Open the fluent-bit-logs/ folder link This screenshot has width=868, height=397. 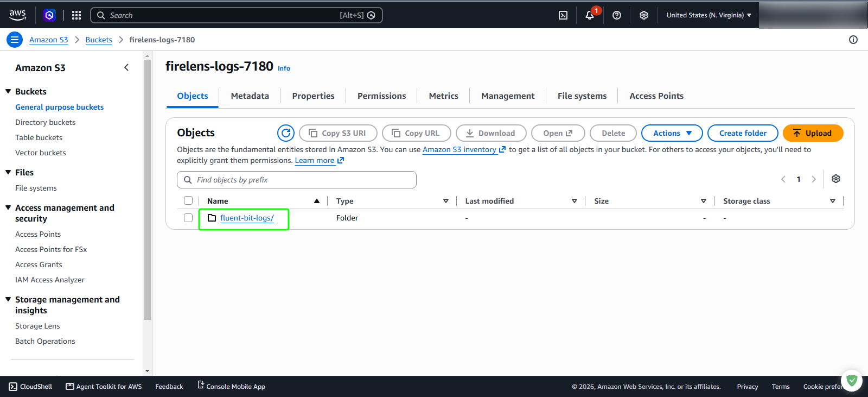pos(247,218)
